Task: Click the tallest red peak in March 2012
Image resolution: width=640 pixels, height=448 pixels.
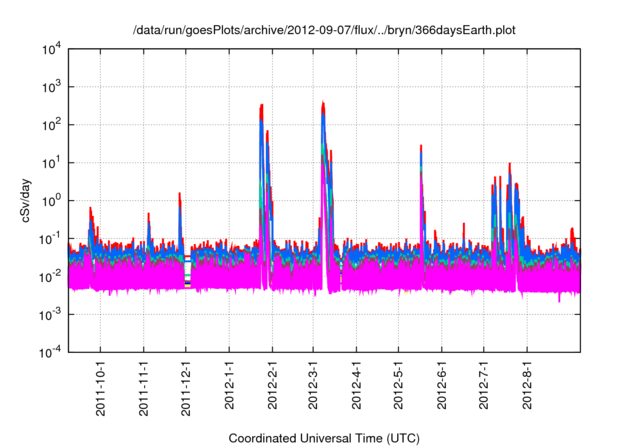Action: click(323, 103)
